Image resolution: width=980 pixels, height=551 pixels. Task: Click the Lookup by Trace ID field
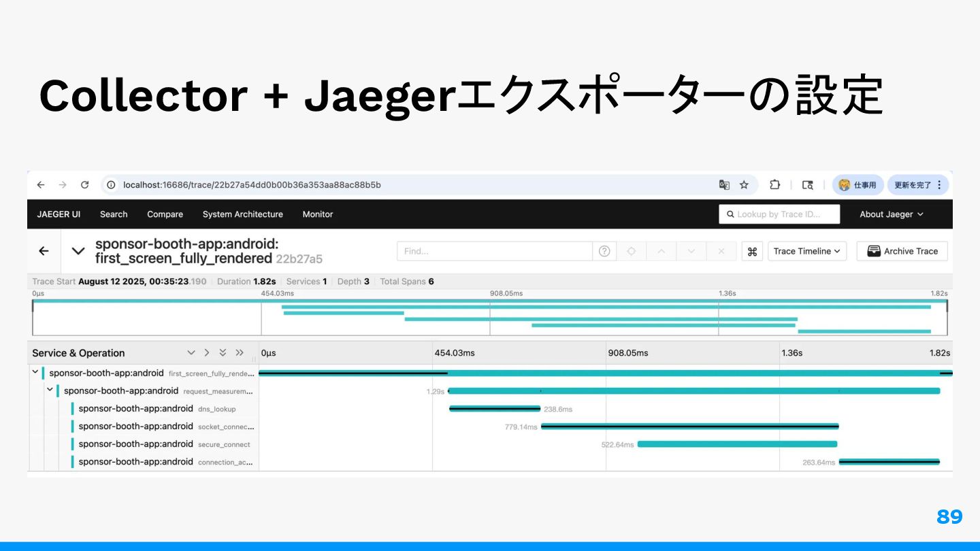pos(779,214)
